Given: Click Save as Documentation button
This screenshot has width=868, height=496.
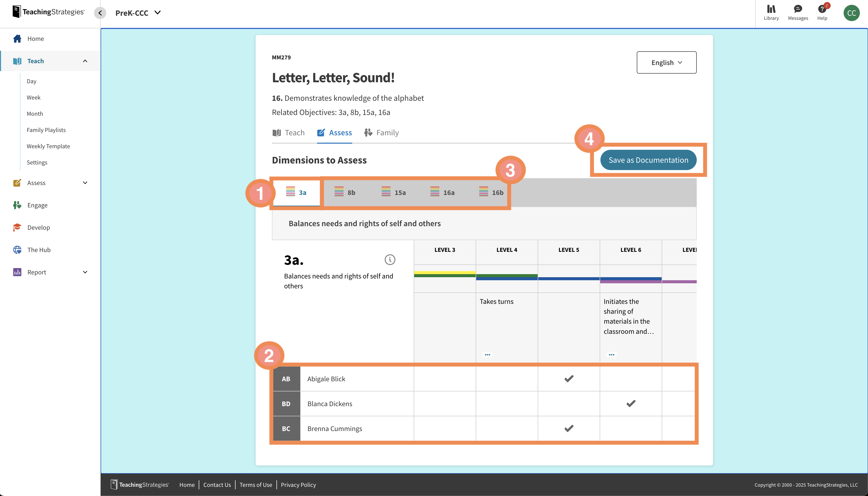Looking at the screenshot, I should point(648,160).
